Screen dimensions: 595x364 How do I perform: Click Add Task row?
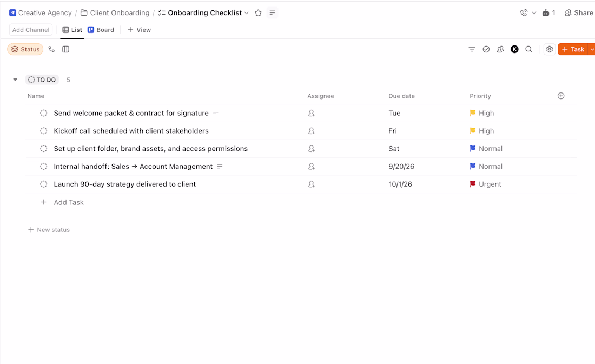(x=62, y=202)
